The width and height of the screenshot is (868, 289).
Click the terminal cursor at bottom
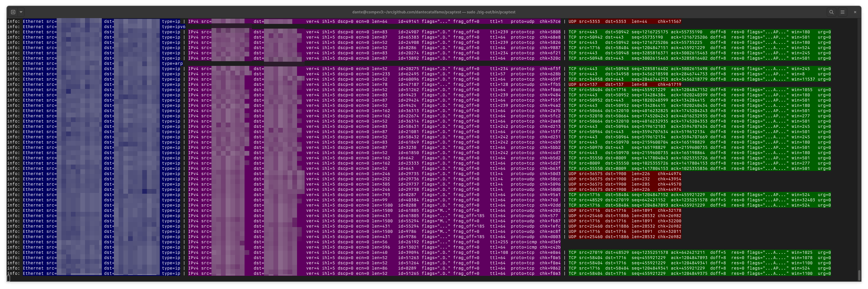[x=8, y=279]
